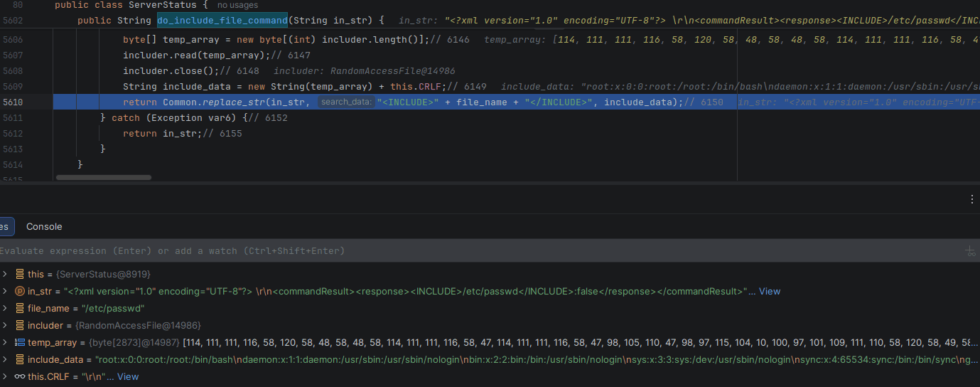Image resolution: width=980 pixels, height=387 pixels.
Task: Click inline temp_array hint on line 5606
Action: click(732, 40)
